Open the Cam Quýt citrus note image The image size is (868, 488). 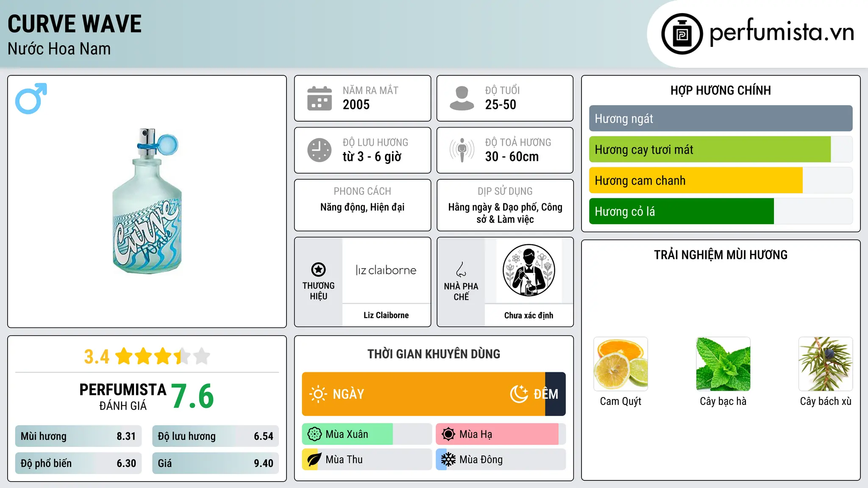[620, 364]
